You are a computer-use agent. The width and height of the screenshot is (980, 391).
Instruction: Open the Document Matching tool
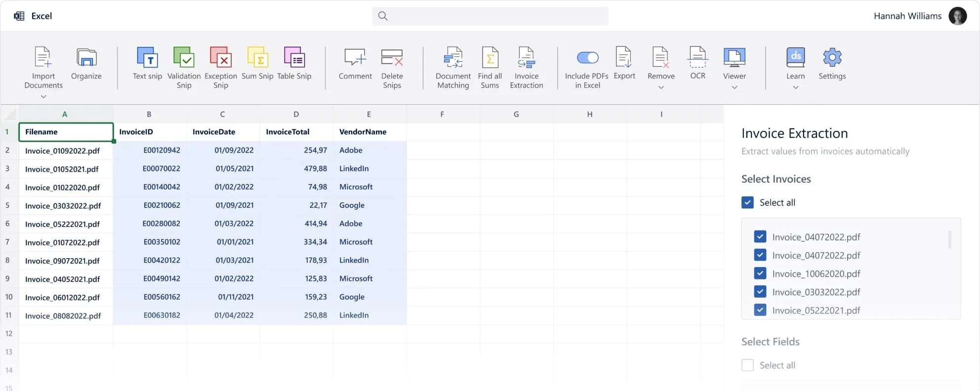[453, 58]
